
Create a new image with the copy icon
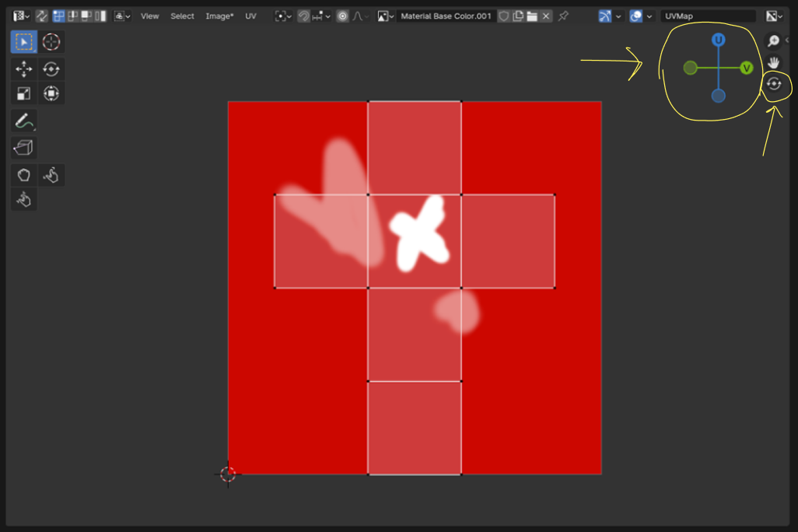(518, 16)
